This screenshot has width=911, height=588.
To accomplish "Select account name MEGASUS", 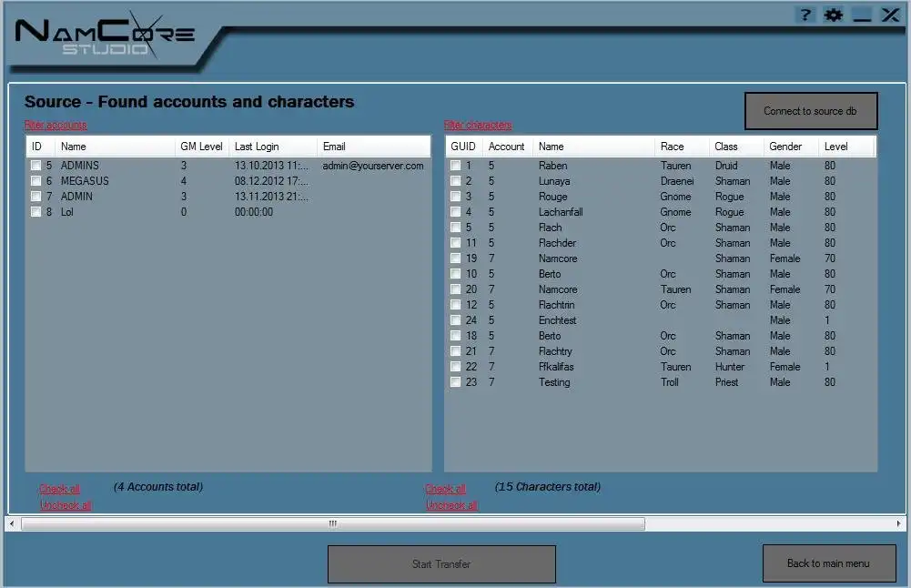I will [x=85, y=181].
